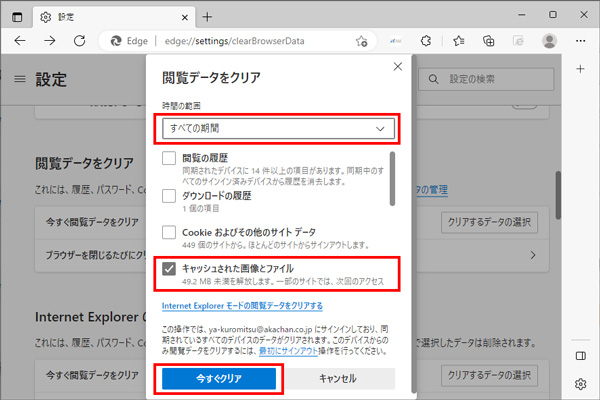Open the tab actions menu icon
Image resolution: width=600 pixels, height=400 pixels.
[17, 17]
